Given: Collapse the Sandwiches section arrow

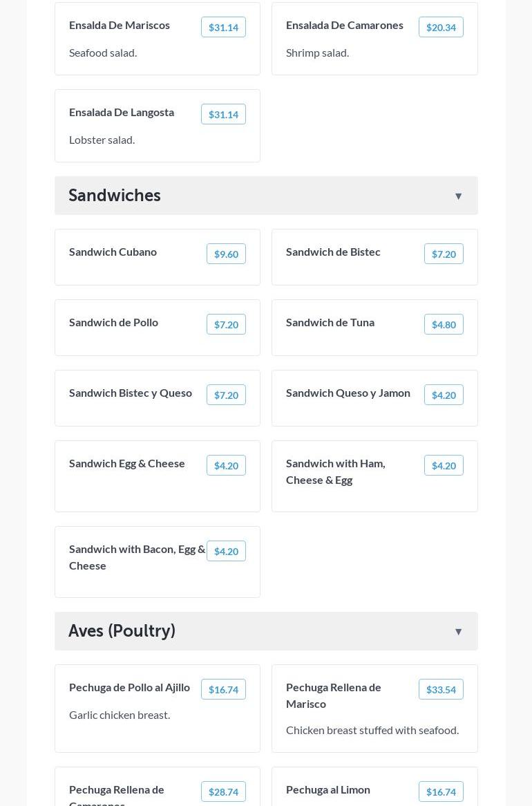Looking at the screenshot, I should pos(458,196).
